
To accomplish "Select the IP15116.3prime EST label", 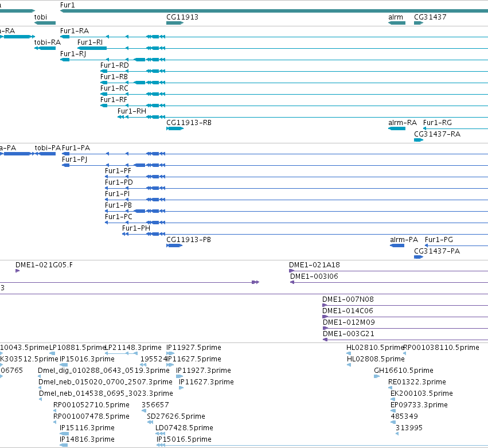I will pos(87,428).
